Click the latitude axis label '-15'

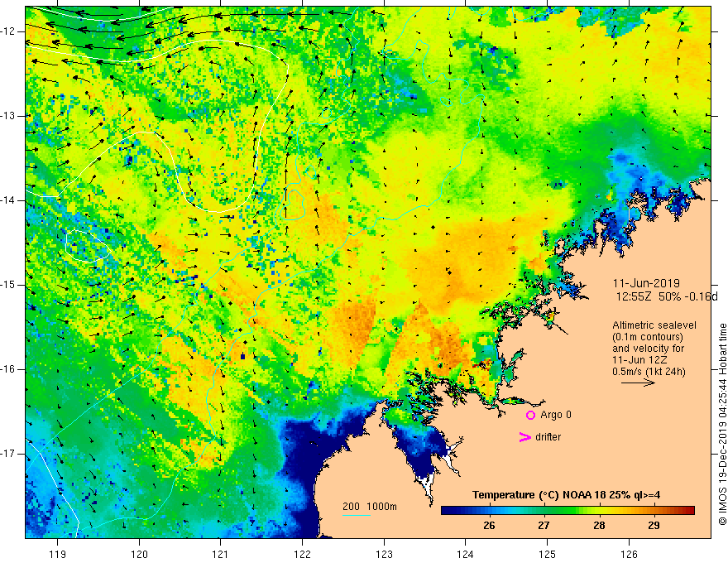point(9,285)
